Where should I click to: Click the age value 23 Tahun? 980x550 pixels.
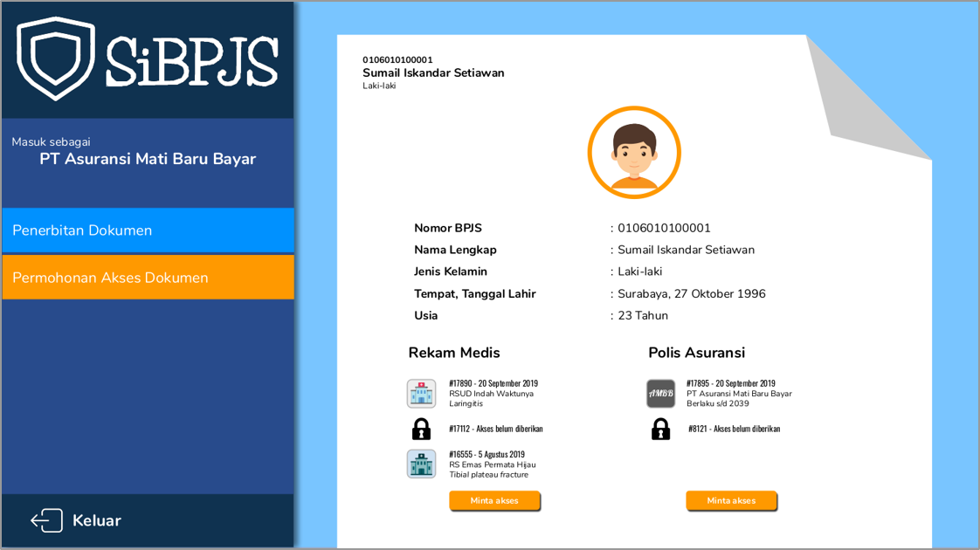[x=643, y=316]
